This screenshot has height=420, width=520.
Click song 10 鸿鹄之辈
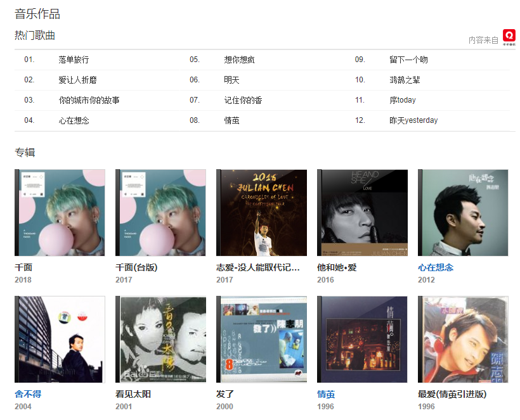(x=405, y=80)
